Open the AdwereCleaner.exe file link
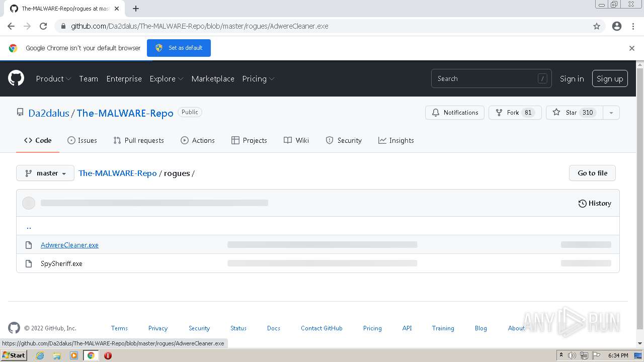Screen dimensions: 644x362 69,245
